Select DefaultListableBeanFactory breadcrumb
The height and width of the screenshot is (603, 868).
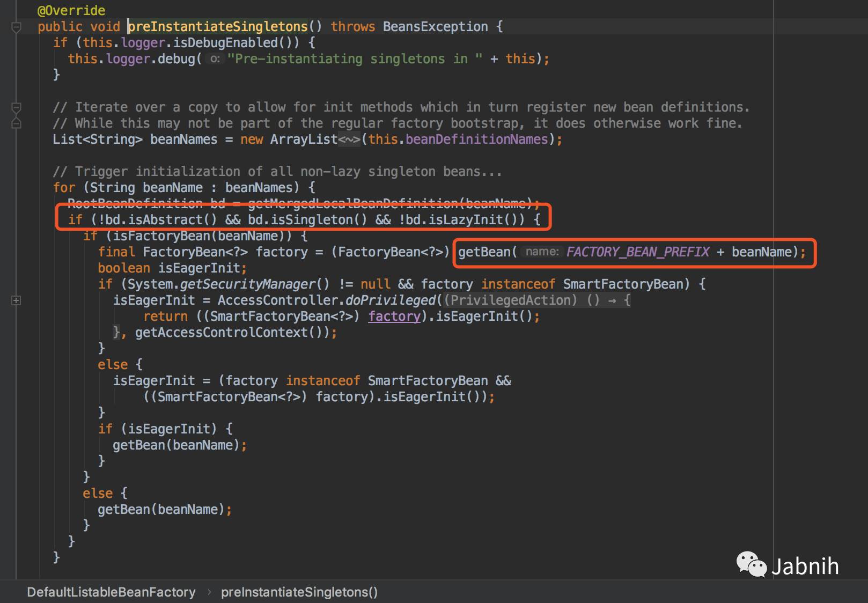(111, 592)
